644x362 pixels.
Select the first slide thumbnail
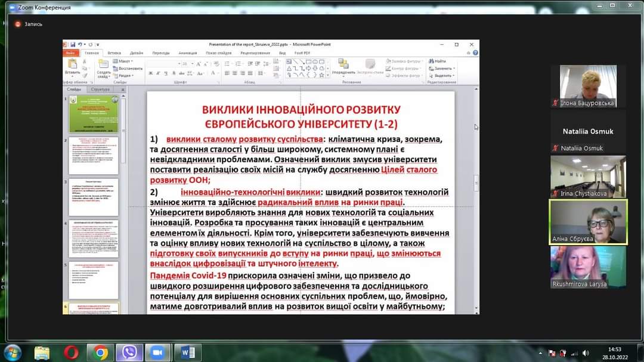click(x=94, y=114)
